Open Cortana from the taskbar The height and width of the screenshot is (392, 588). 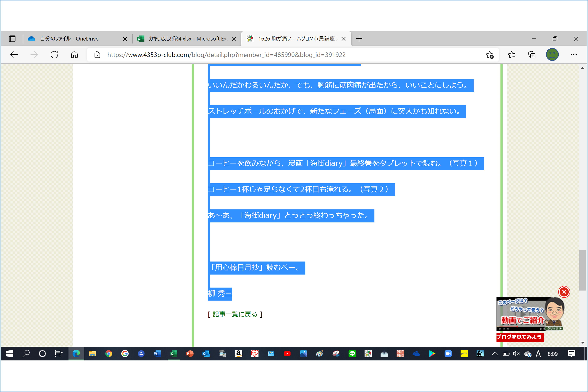pyautogui.click(x=42, y=353)
